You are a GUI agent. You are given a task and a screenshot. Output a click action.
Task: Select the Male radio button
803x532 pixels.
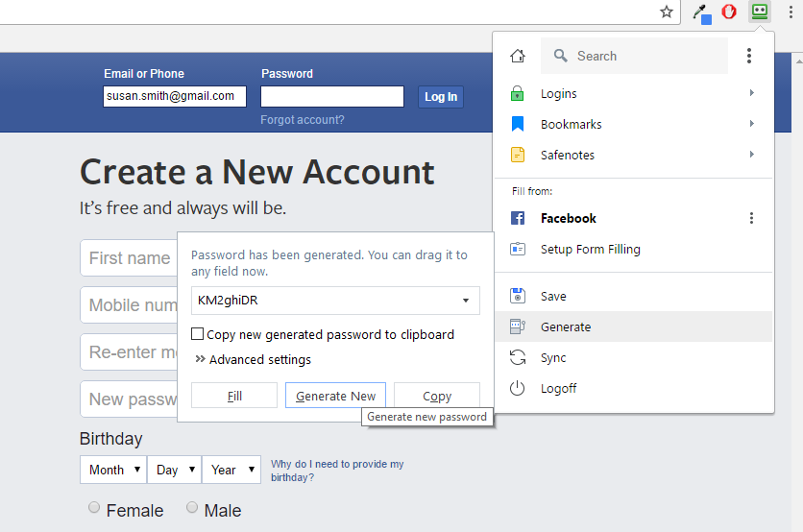pyautogui.click(x=192, y=508)
